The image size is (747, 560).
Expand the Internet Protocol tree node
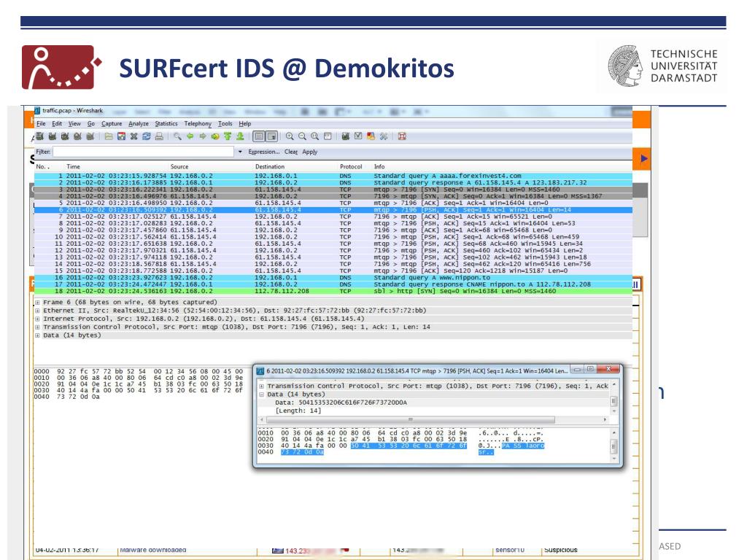pyautogui.click(x=38, y=319)
